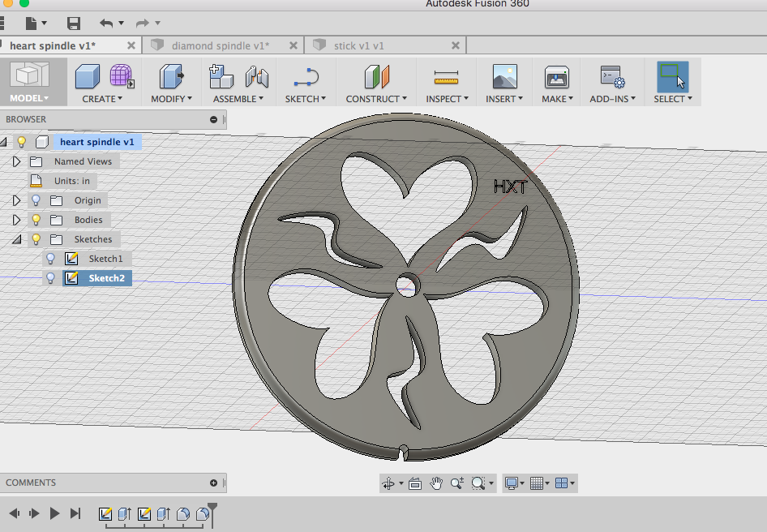This screenshot has width=767, height=532.
Task: Open the MODEL workspace dropdown
Action: (29, 98)
